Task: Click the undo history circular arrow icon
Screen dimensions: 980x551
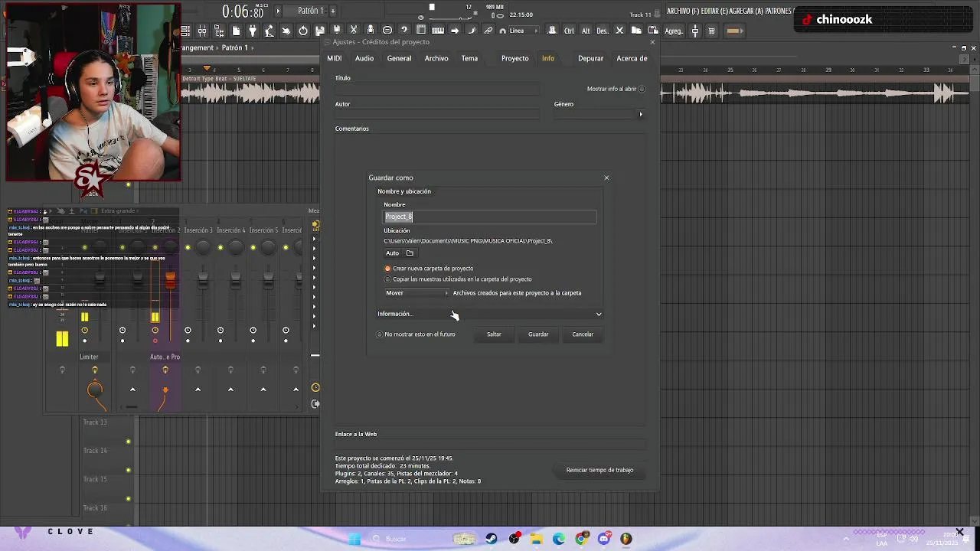Action: click(303, 31)
